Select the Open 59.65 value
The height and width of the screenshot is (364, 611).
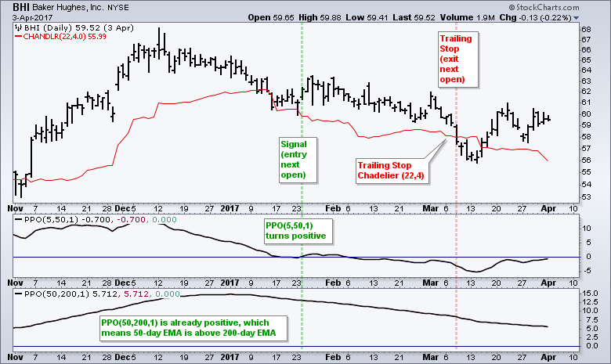271,17
